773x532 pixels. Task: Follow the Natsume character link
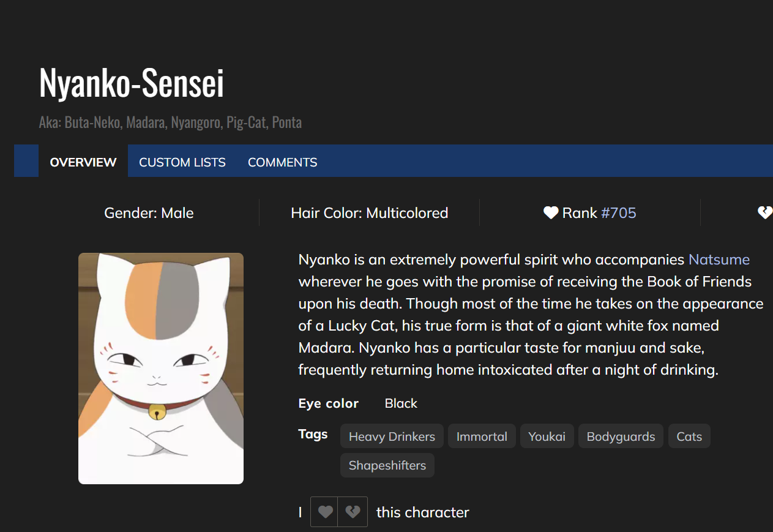click(719, 260)
